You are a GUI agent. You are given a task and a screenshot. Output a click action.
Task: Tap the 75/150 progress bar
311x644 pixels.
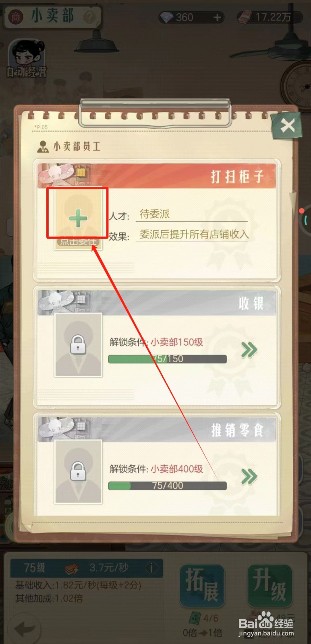[168, 359]
